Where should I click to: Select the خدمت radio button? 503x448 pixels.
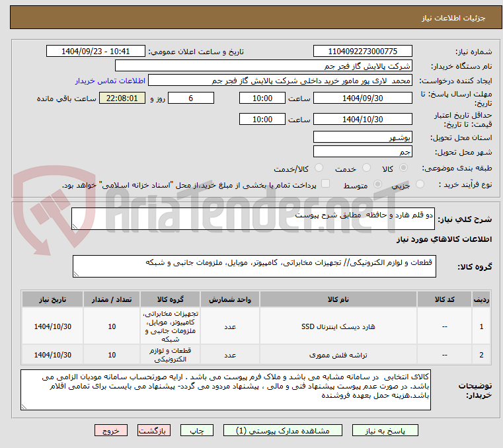click(x=366, y=168)
